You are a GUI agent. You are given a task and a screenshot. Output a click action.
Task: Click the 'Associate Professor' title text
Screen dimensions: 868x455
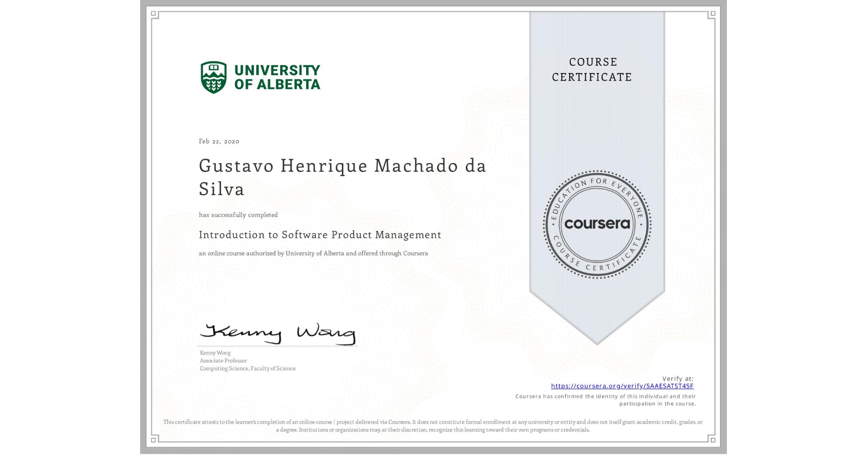click(223, 361)
